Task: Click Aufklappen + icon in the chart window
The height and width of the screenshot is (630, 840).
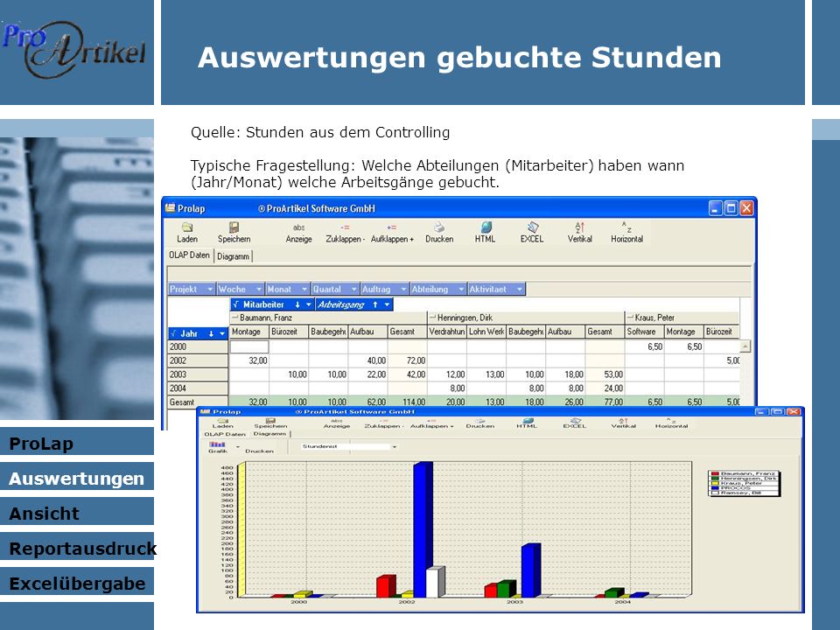Action: click(x=431, y=421)
